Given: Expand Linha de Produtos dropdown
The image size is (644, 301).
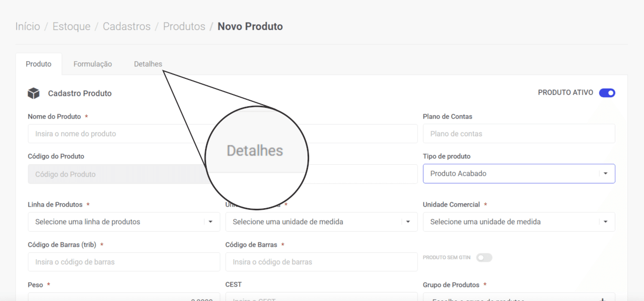Looking at the screenshot, I should click(124, 222).
